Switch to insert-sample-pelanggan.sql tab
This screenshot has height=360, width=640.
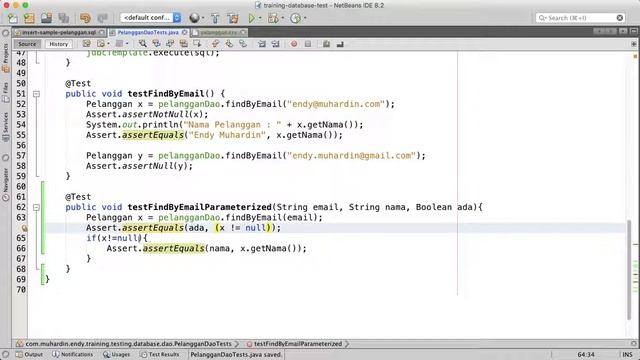pyautogui.click(x=59, y=32)
